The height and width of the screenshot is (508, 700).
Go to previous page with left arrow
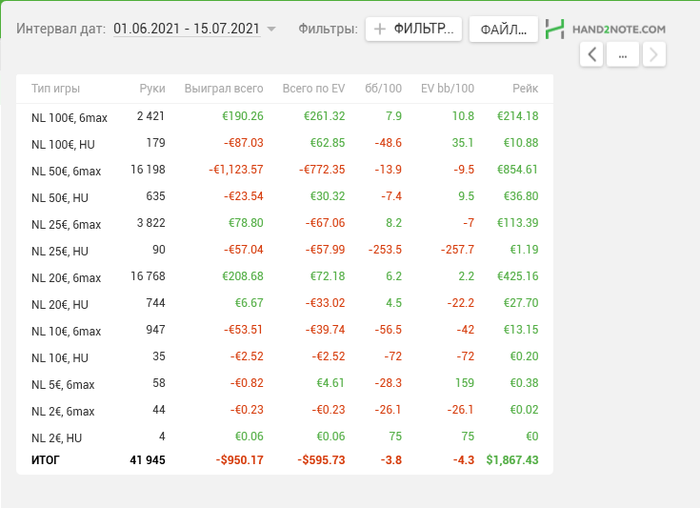(592, 54)
